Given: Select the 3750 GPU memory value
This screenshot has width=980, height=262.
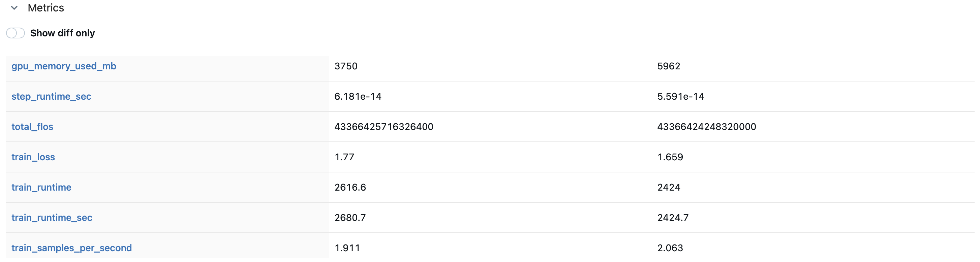Looking at the screenshot, I should [x=346, y=66].
